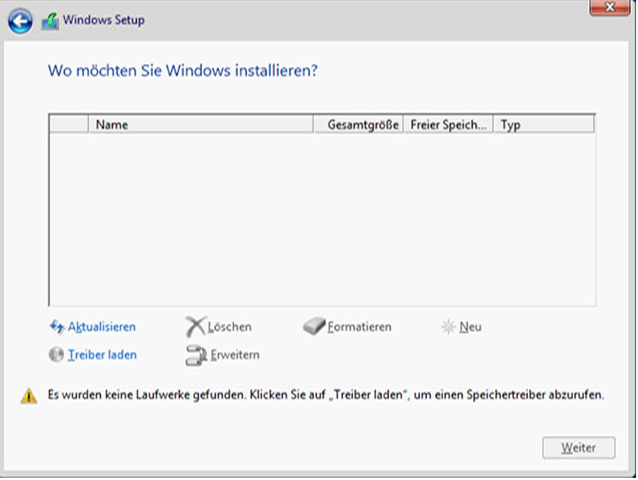This screenshot has width=638, height=480.
Task: Click the Aktualisieren refresh arrows icon
Action: 57,327
